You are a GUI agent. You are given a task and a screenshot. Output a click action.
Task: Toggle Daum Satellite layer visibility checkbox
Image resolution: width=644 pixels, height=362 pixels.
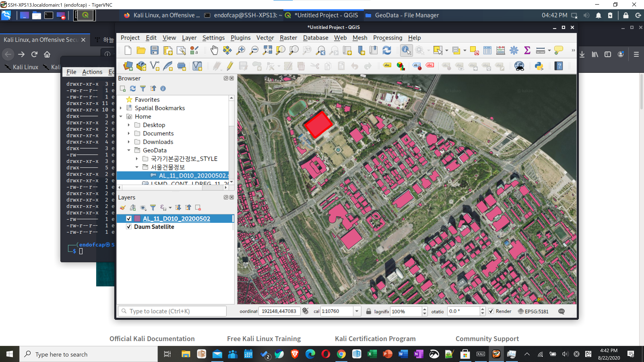click(129, 227)
